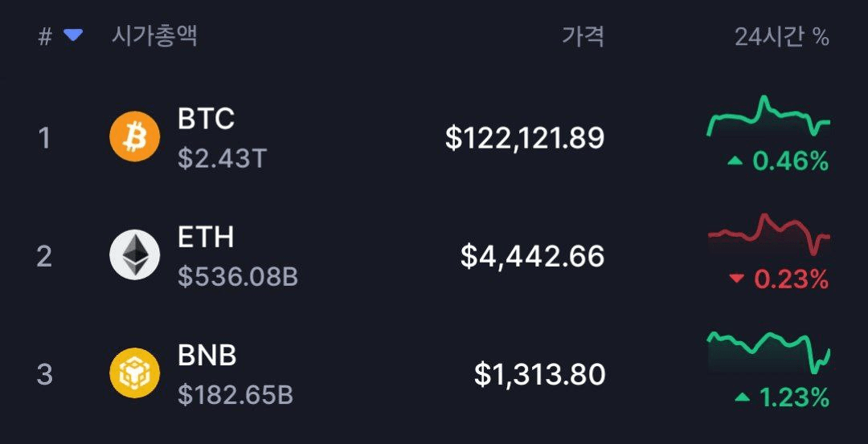Open the ETH ticker name

(206, 237)
